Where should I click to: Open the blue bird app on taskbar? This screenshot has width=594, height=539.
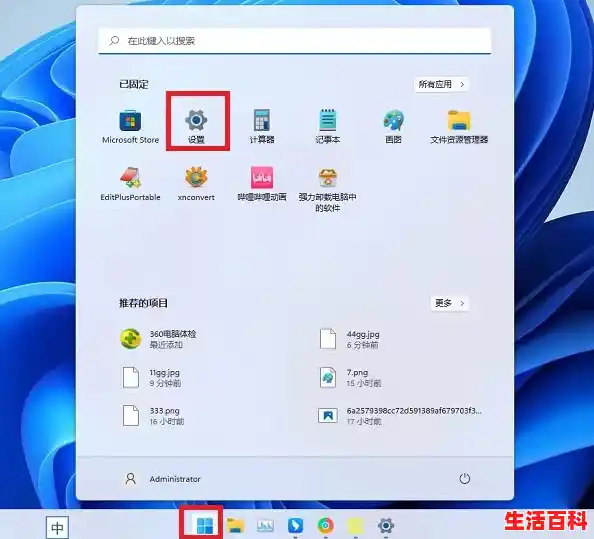295,526
